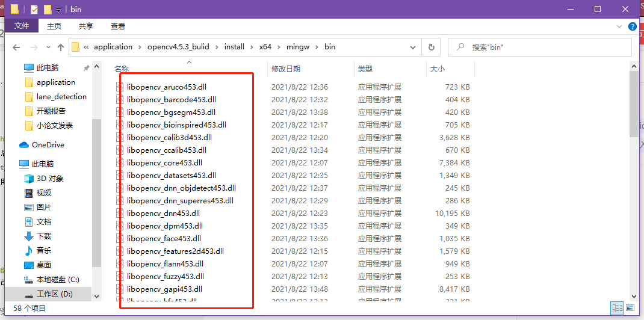Viewport: 644px width, 320px height.
Task: Click the Forward navigation arrow
Action: pos(34,47)
